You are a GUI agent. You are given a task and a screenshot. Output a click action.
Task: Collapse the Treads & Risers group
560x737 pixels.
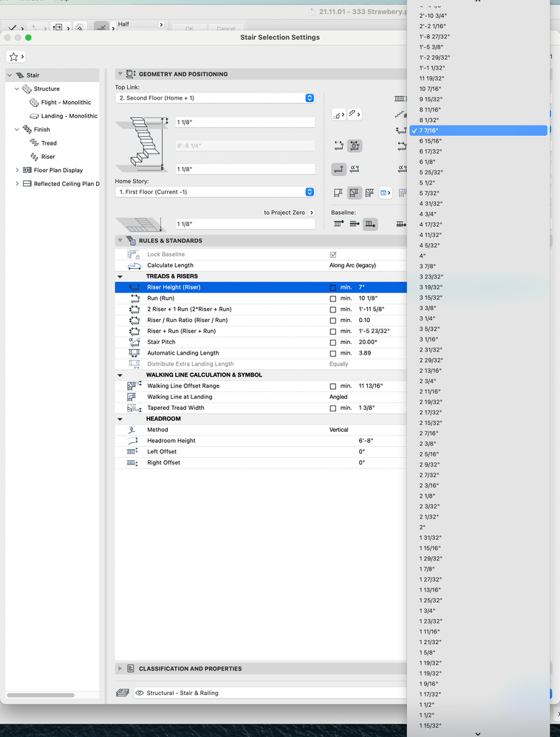point(120,277)
